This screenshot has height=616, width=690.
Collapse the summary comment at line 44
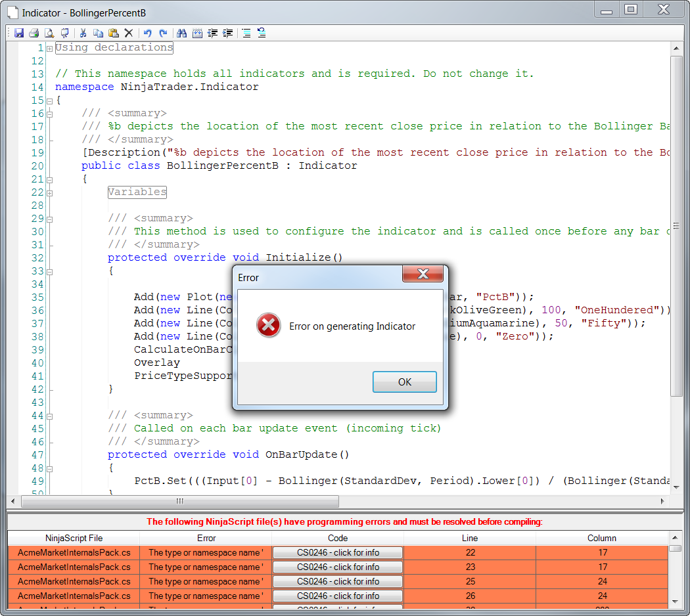(x=50, y=416)
